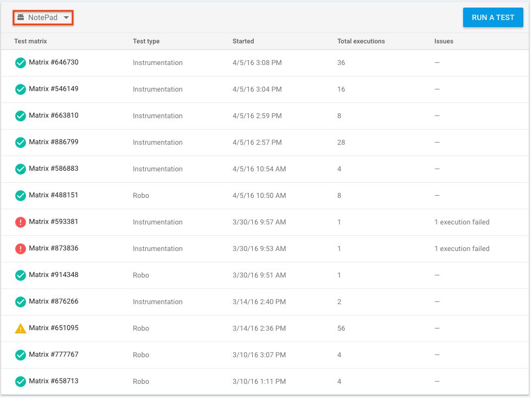This screenshot has width=532, height=399.
Task: Click the Issues column header
Action: point(444,41)
